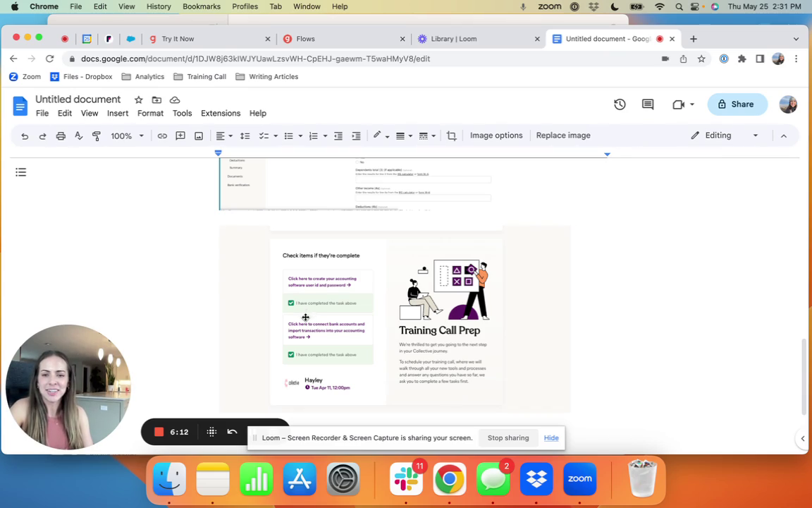
Task: Click the Redo icon in Docs toolbar
Action: pos(42,135)
